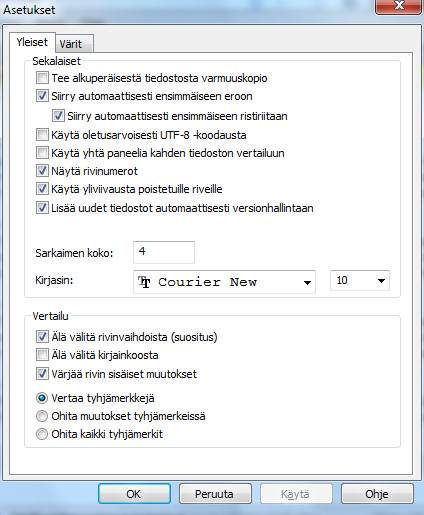
Task: Toggle "Älä välitä rivinvaihdoista (suositus)"
Action: tap(42, 337)
